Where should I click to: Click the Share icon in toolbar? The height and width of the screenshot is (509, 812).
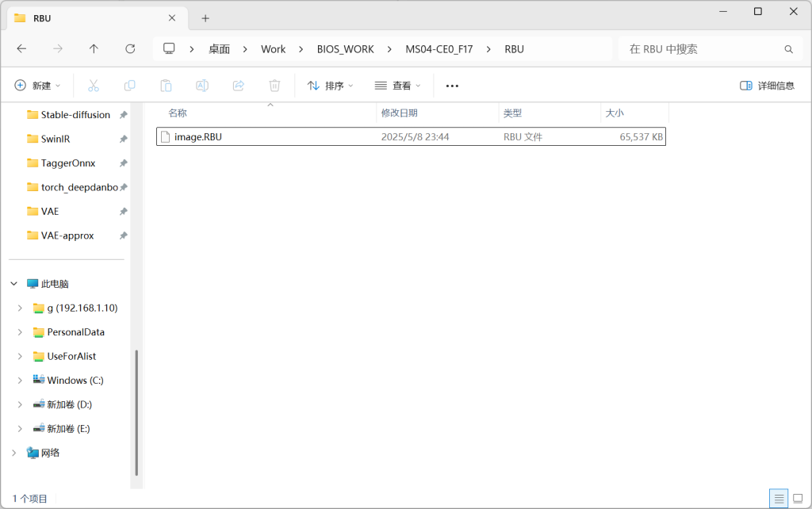(238, 86)
